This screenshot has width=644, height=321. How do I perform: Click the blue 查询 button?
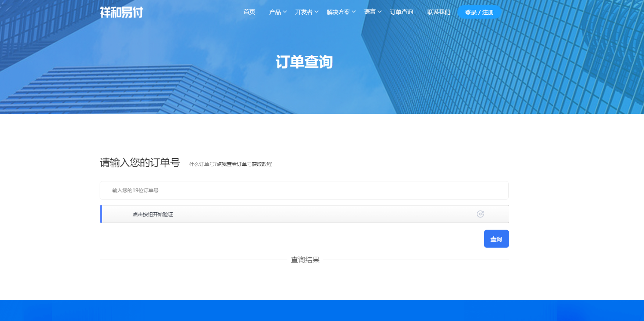pos(496,239)
